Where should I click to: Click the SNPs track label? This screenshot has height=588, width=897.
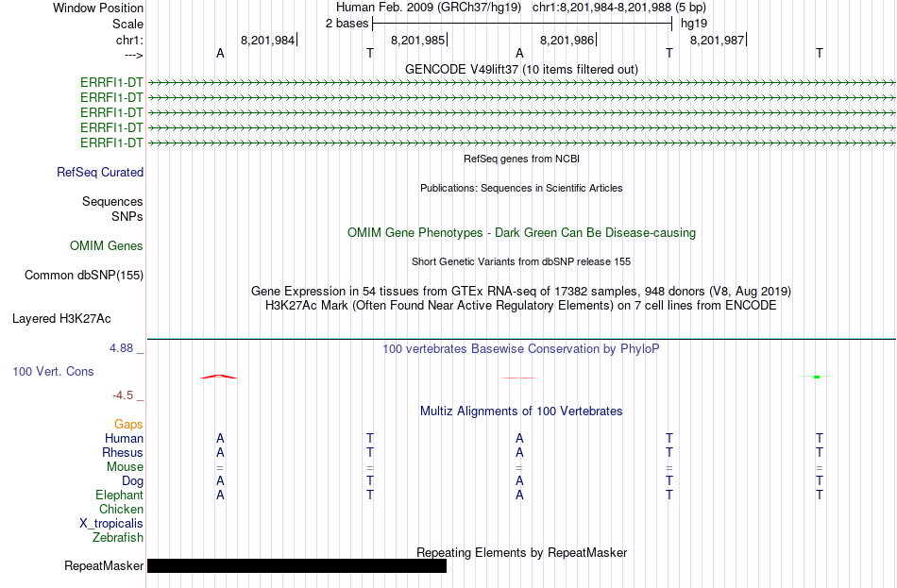point(127,216)
